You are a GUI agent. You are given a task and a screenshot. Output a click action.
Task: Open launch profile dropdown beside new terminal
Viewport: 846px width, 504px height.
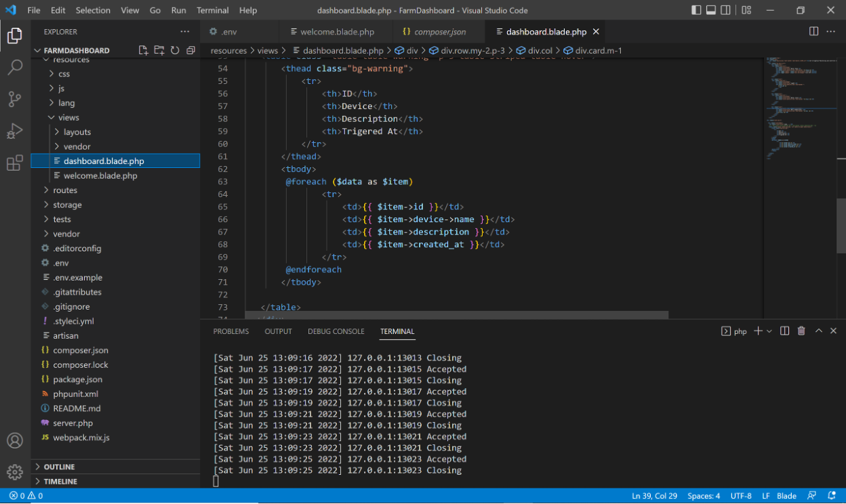tap(769, 331)
